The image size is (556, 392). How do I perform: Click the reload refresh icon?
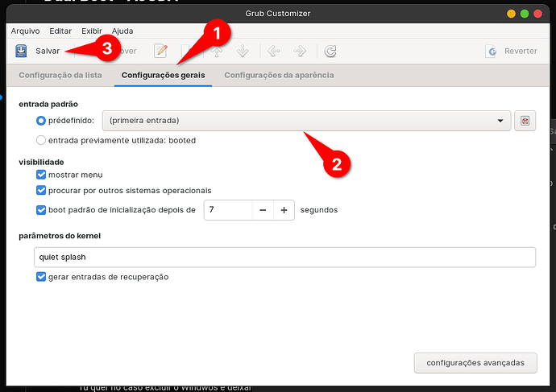point(330,51)
